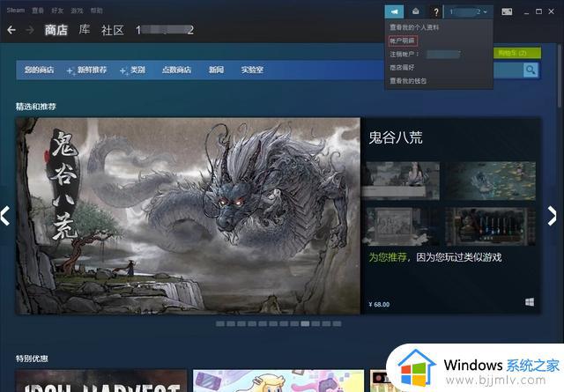
Task: Open the 实验室 labs link
Action: [252, 70]
